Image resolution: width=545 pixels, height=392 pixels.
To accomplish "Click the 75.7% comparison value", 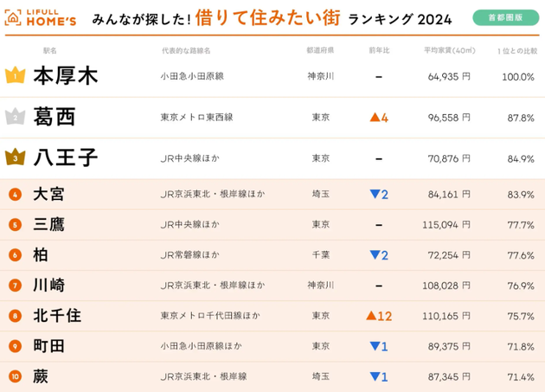I will pyautogui.click(x=521, y=317).
